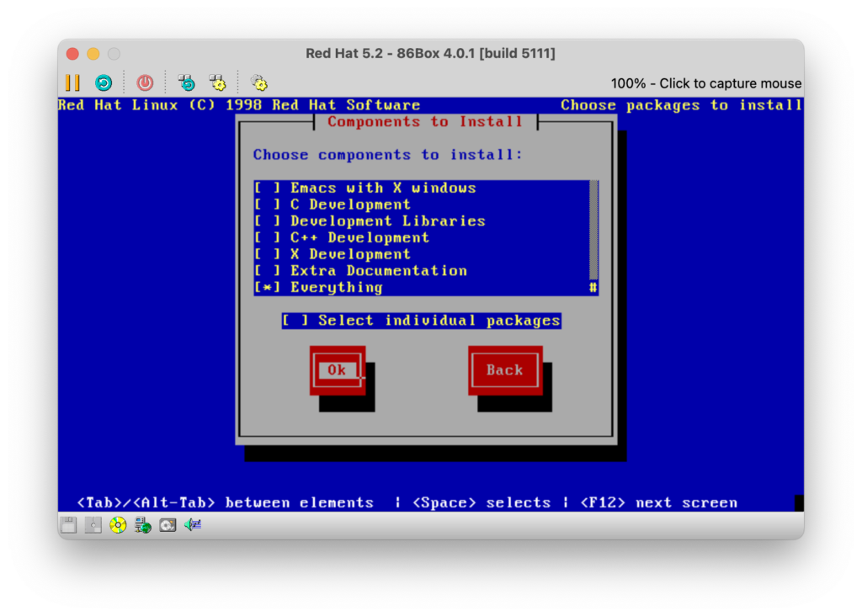Click the window title 'Red Hat 5.2 - 86Box'

(x=430, y=53)
